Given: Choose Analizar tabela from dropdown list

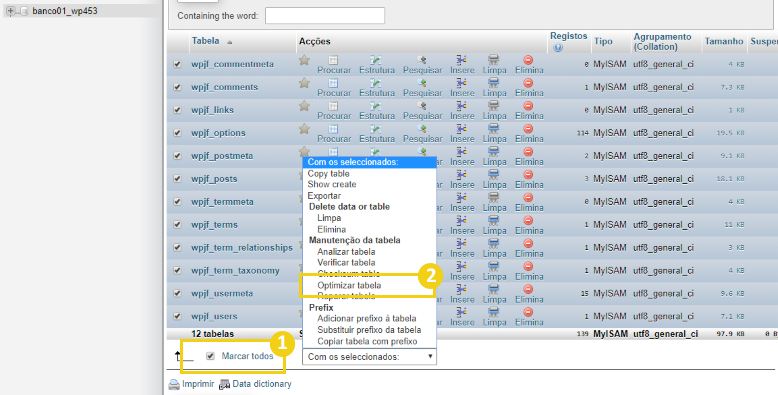Looking at the screenshot, I should [x=346, y=252].
